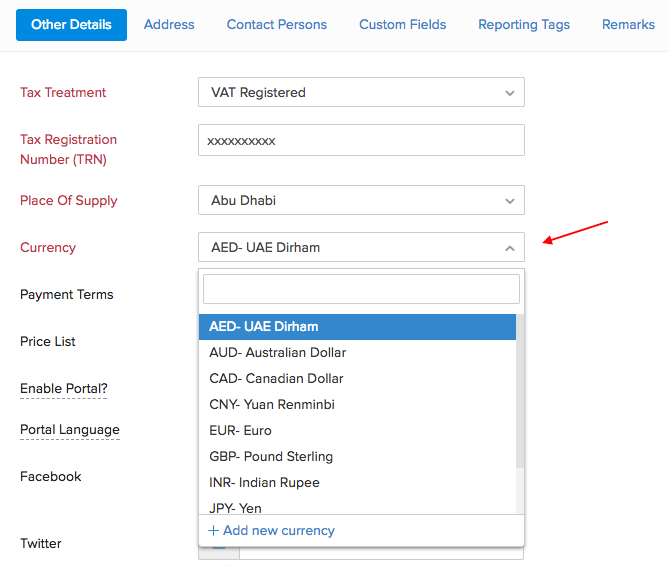668x566 pixels.
Task: Select the Reporting Tags tab
Action: (x=524, y=24)
